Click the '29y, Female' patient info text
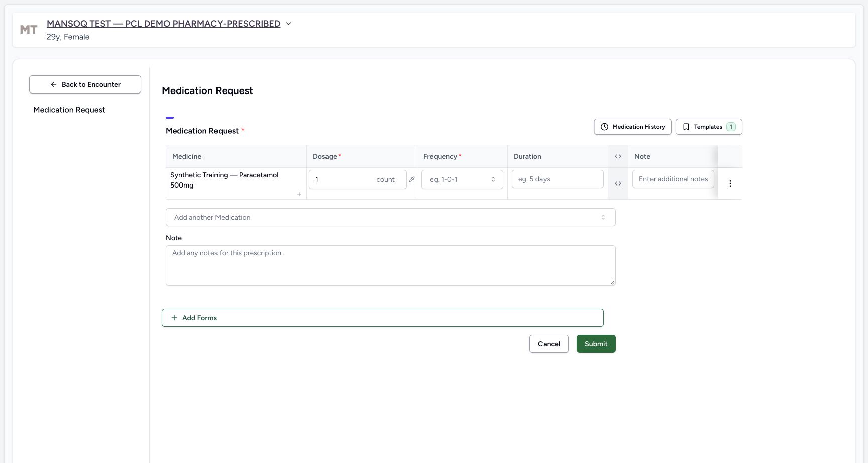This screenshot has width=868, height=463. (x=68, y=37)
